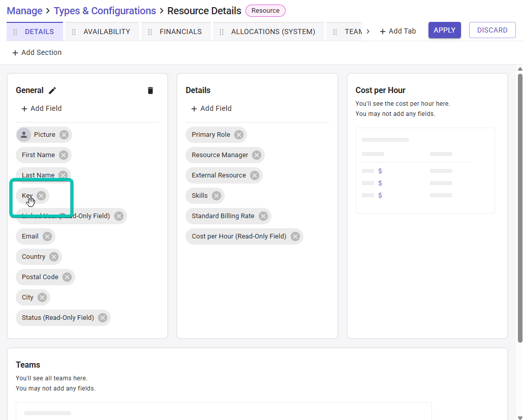Go to Types & Configurations breadcrumb
The width and height of the screenshot is (523, 420).
pyautogui.click(x=105, y=11)
